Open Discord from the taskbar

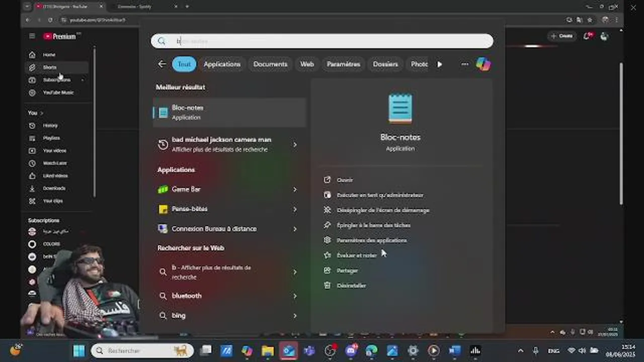[x=351, y=350]
